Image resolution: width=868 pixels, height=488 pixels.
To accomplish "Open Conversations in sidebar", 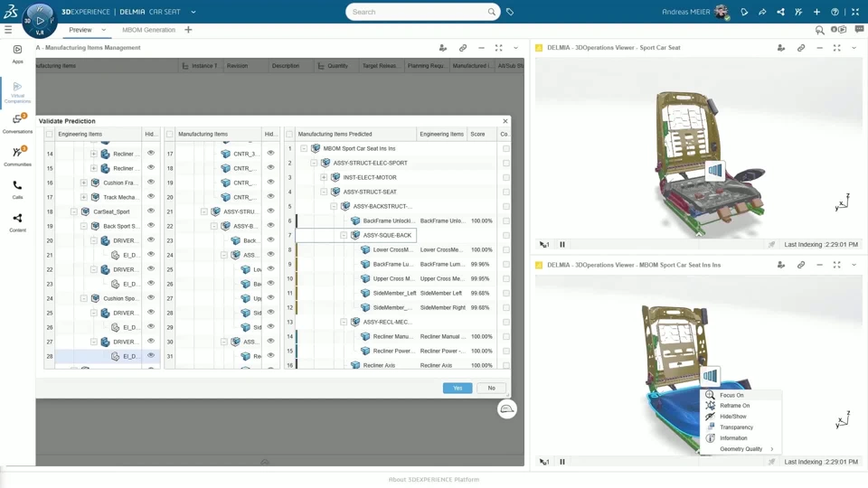I will (x=18, y=124).
